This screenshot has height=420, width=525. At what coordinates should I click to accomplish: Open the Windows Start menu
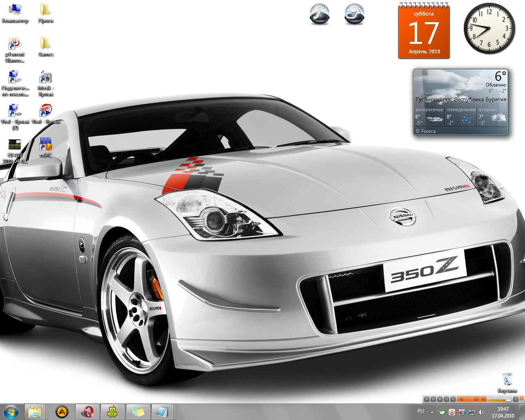[11, 411]
